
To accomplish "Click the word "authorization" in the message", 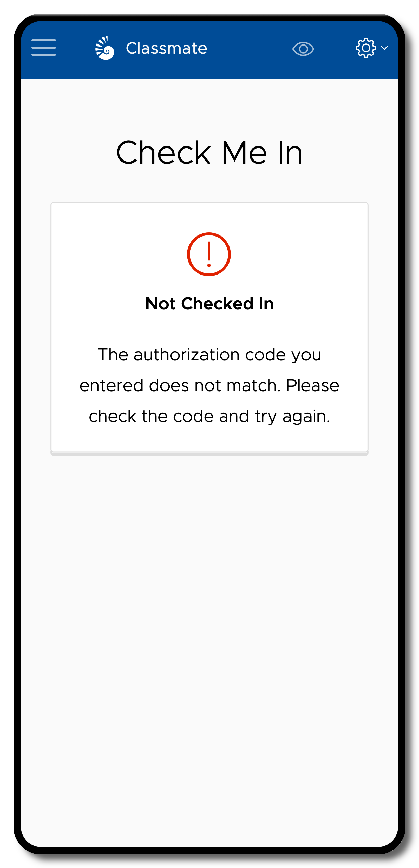I will tap(187, 355).
